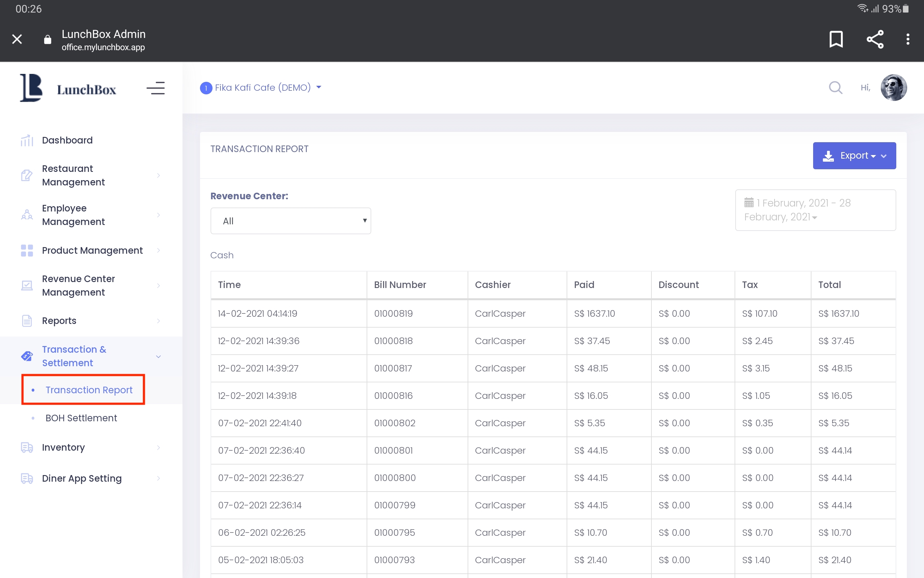Click the LunchBox logo
924x578 pixels.
[x=68, y=88]
